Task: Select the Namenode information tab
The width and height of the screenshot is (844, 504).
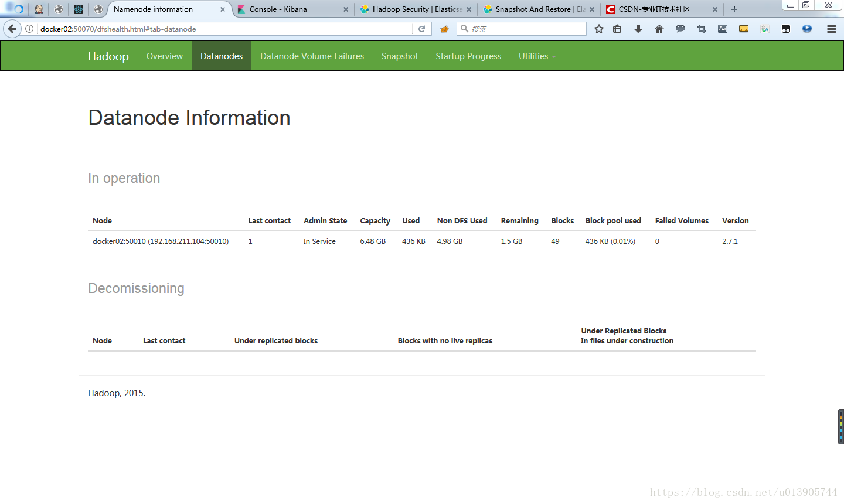Action: click(169, 9)
